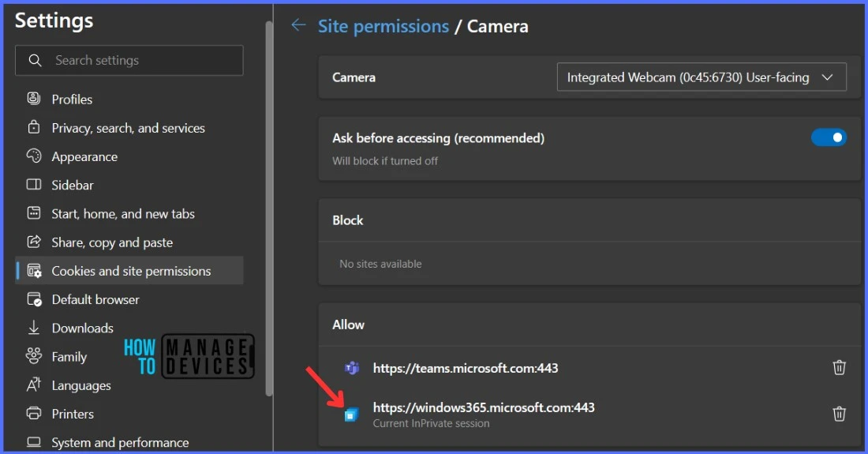Screen dimensions: 868x454
Task: Expand camera list using the chevron arrow
Action: pyautogui.click(x=827, y=77)
